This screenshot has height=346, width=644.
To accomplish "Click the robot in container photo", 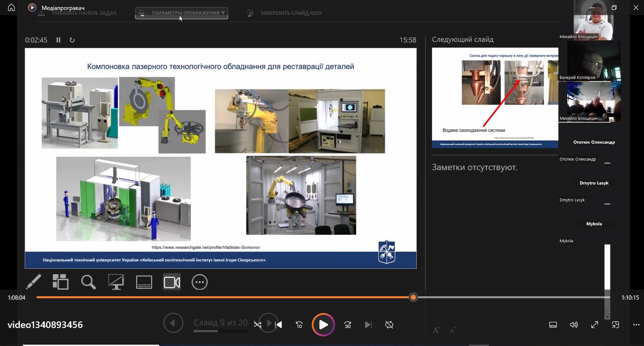I will pyautogui.click(x=301, y=195).
